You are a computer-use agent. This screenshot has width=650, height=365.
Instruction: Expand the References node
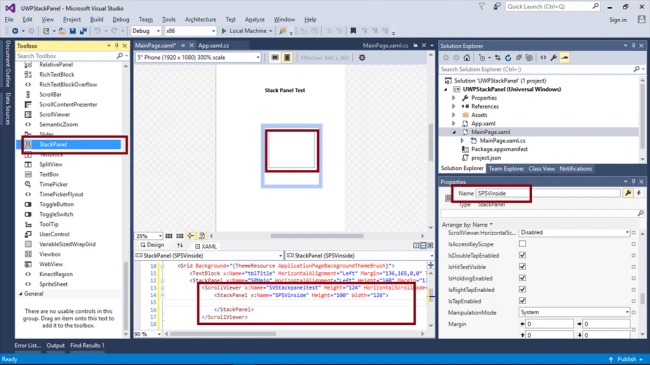(454, 107)
